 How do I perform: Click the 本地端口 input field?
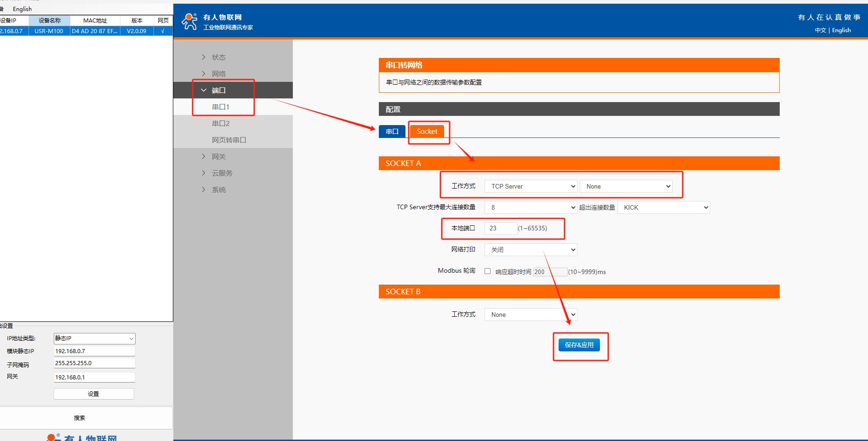pyautogui.click(x=501, y=228)
